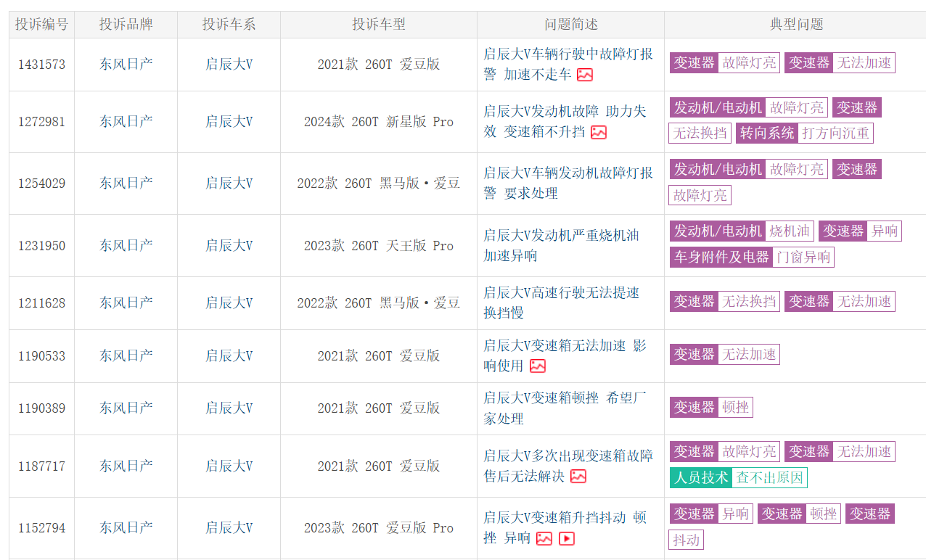Click 发动机/电动机 烧机油 tag
The image size is (926, 560).
click(x=742, y=231)
